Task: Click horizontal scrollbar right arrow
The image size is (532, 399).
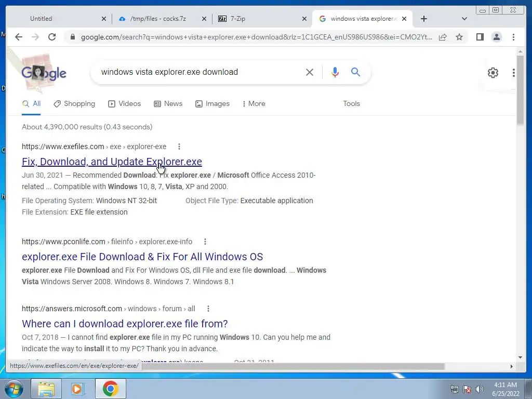Action: click(x=511, y=366)
